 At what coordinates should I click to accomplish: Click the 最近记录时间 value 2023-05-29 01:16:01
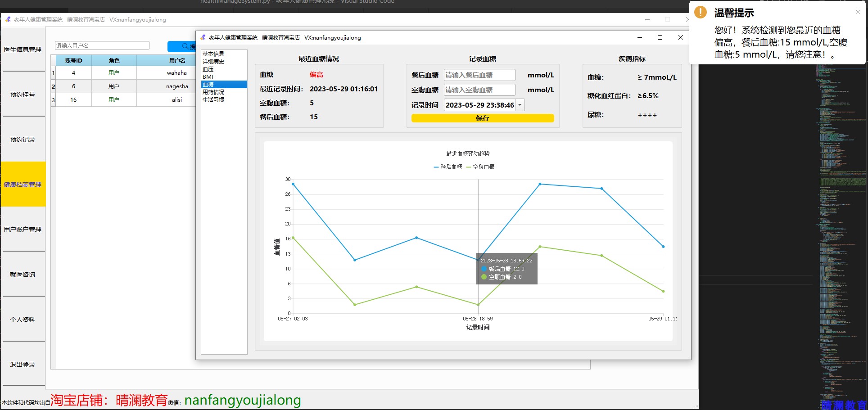[344, 89]
